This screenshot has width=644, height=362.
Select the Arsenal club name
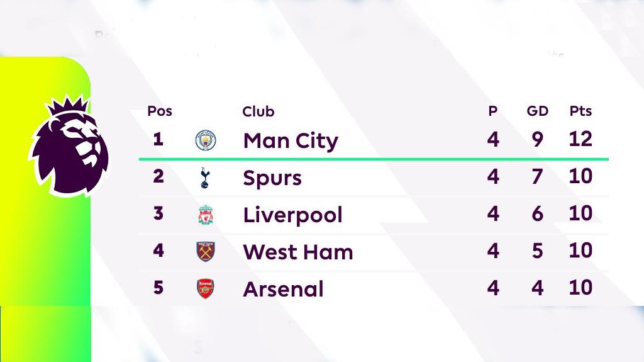click(x=283, y=290)
